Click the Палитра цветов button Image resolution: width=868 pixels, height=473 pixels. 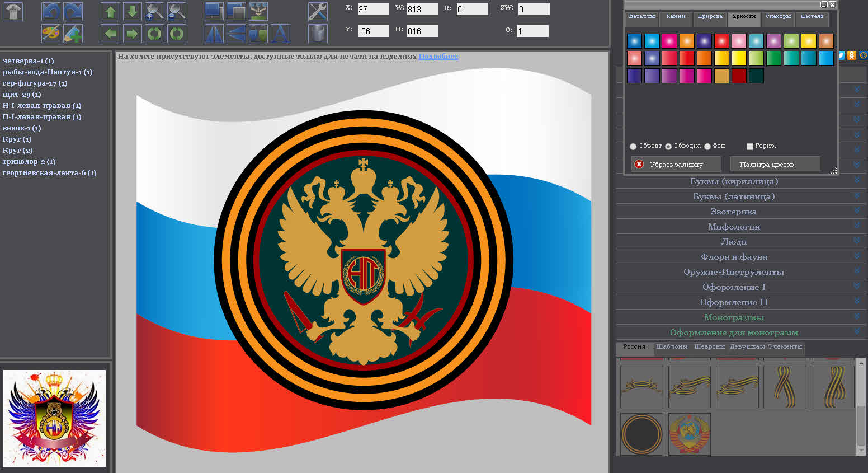(x=775, y=164)
